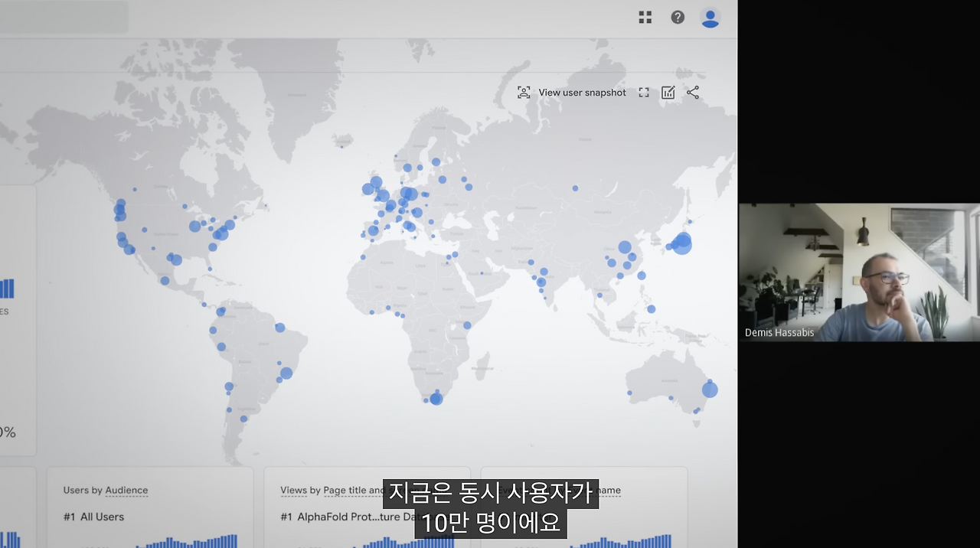This screenshot has width=980, height=548.
Task: Select the bar chart icon in left sidebar
Action: pos(5,289)
